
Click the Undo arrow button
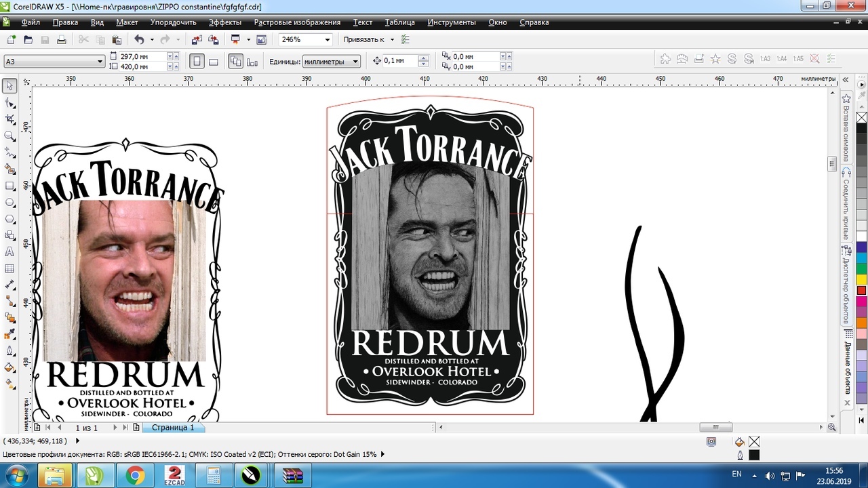tap(139, 39)
